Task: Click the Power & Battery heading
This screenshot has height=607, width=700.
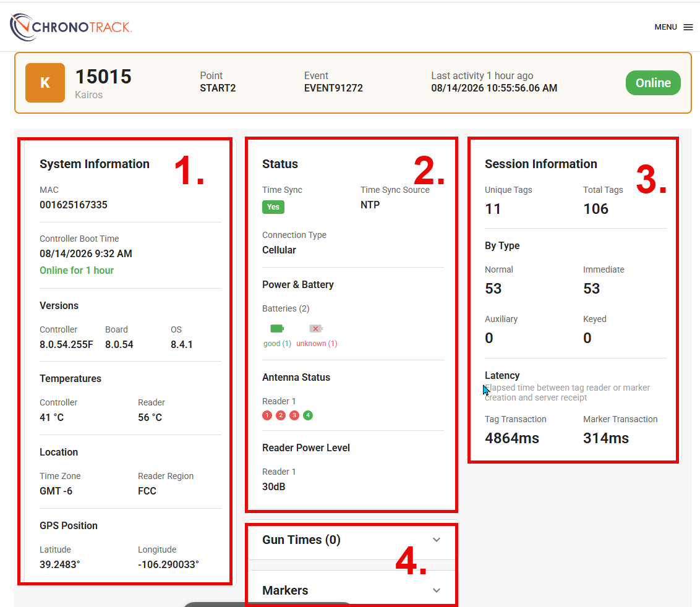Action: click(298, 285)
